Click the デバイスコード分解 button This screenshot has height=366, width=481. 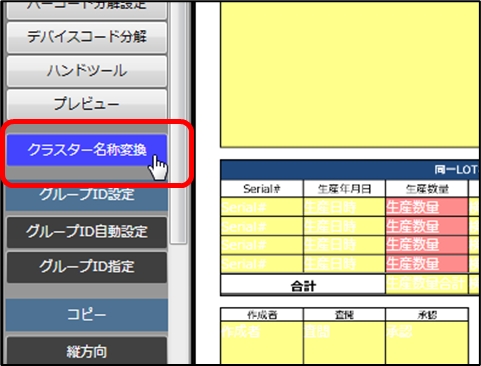[x=87, y=37]
